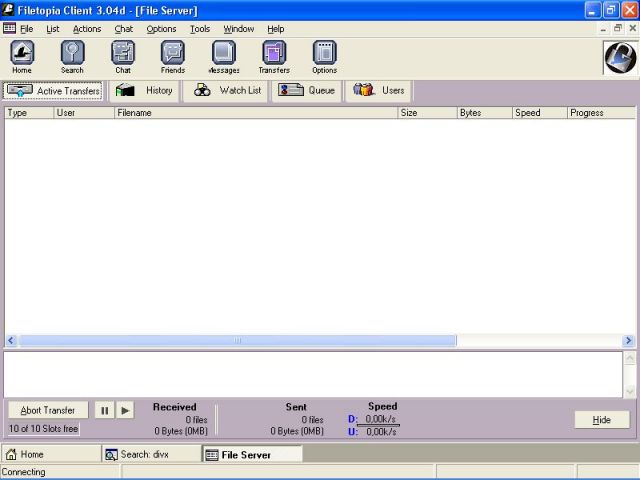
Task: Sort by the User column header
Action: (x=84, y=113)
